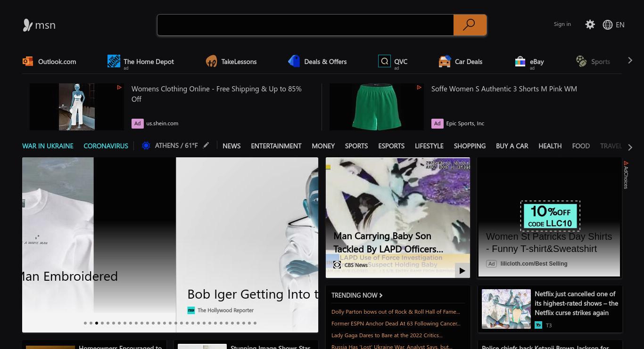The image size is (644, 349).
Task: Open the BUY A CAR tab
Action: click(512, 146)
